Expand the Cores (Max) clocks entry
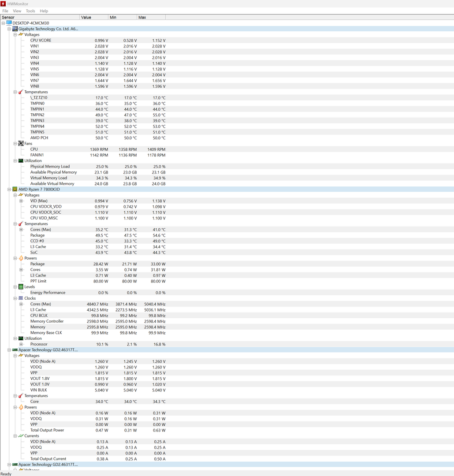 (21, 304)
